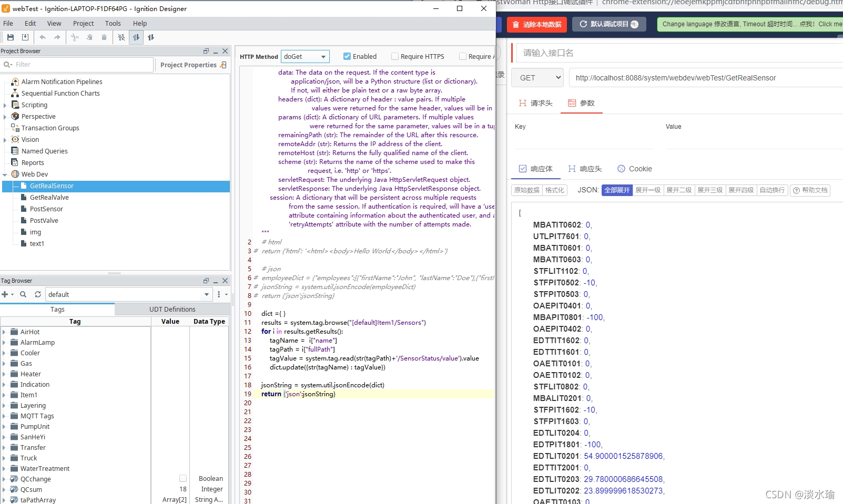Open the Tools menu
The image size is (843, 504).
coord(113,23)
